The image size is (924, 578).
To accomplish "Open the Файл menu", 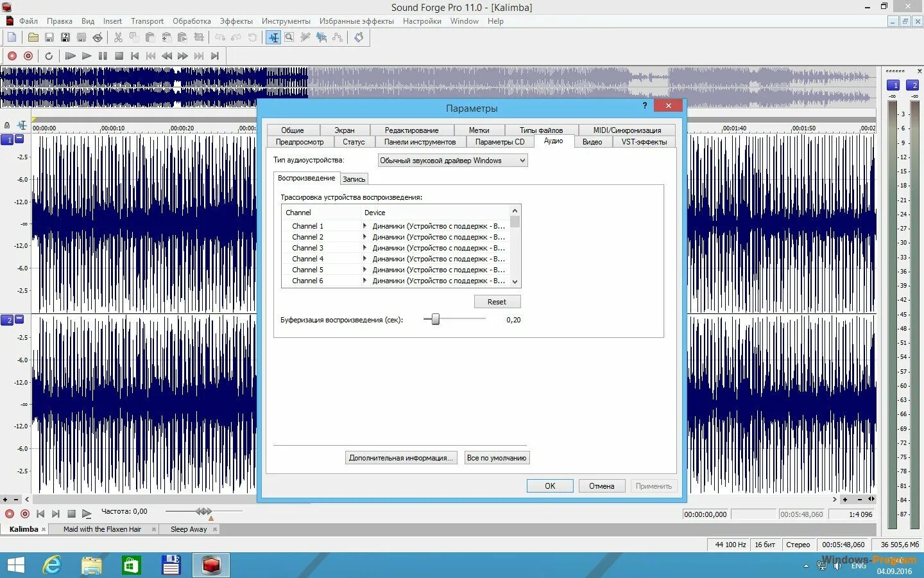I will click(28, 21).
